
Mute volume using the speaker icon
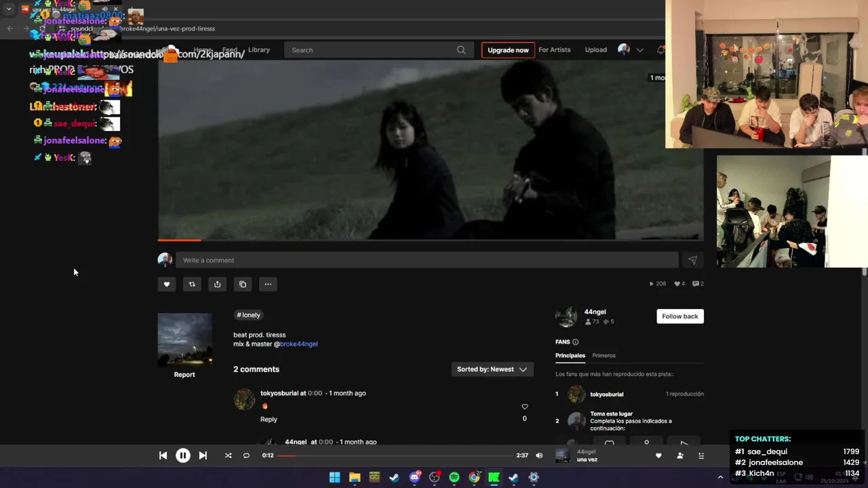pos(539,455)
